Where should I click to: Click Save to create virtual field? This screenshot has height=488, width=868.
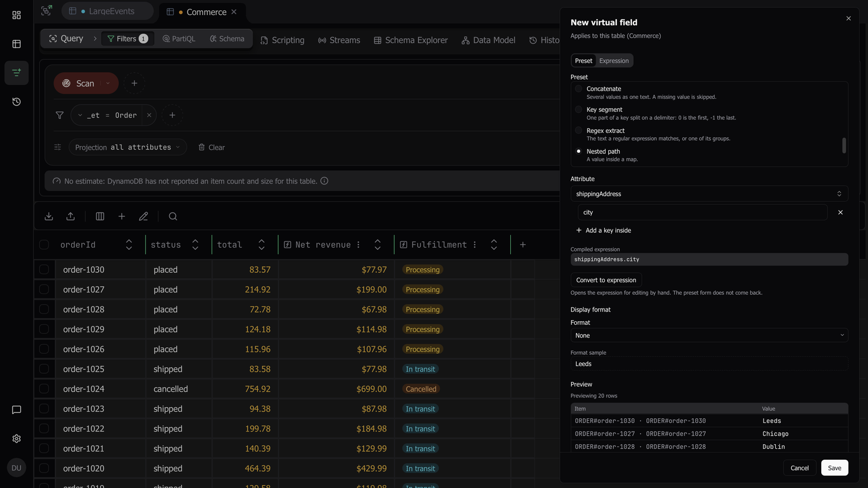tap(834, 468)
